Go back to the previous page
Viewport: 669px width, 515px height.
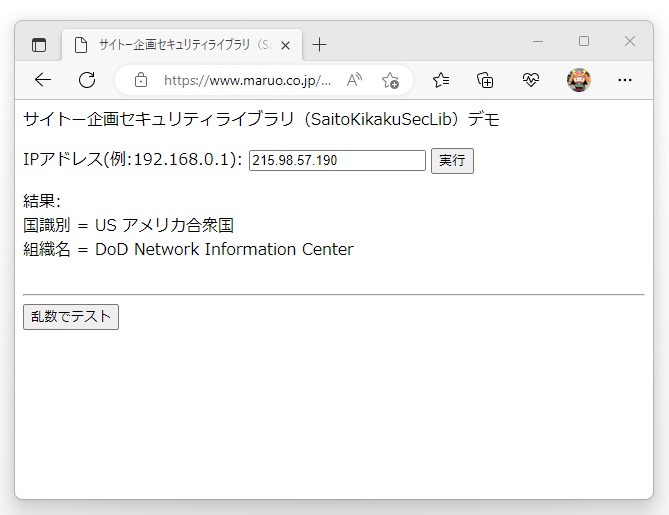click(x=43, y=80)
